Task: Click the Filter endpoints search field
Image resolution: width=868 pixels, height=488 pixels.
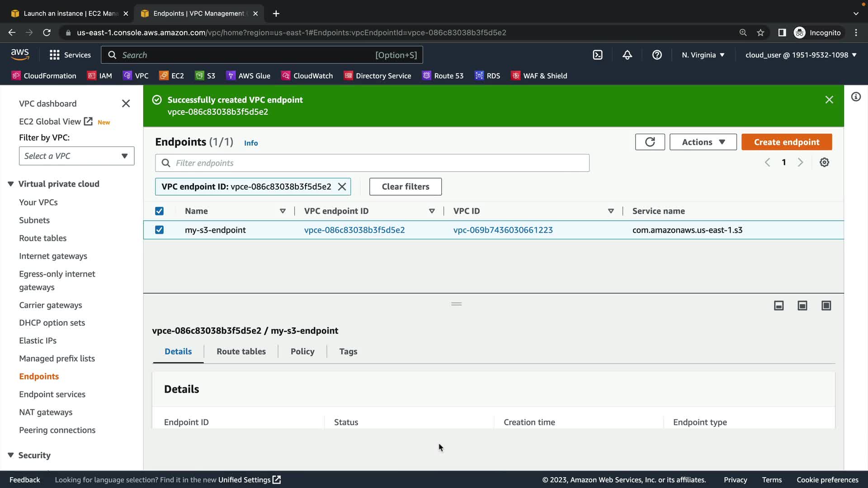Action: (372, 163)
